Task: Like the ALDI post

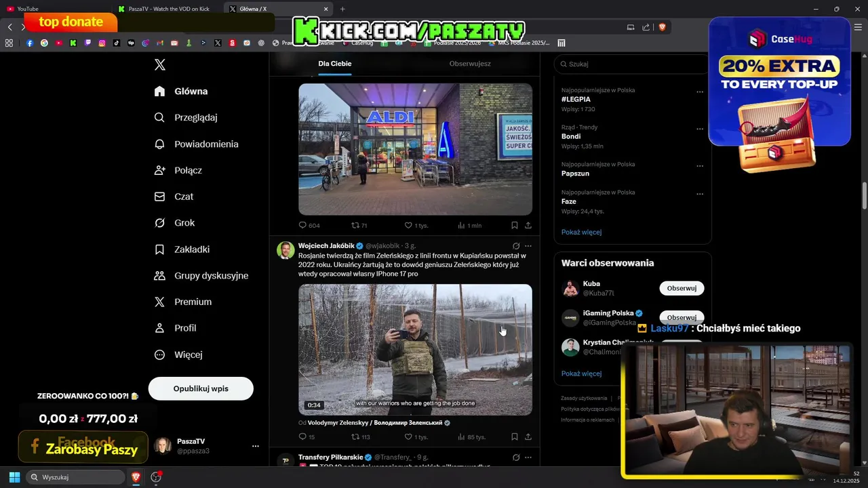Action: tap(416, 226)
